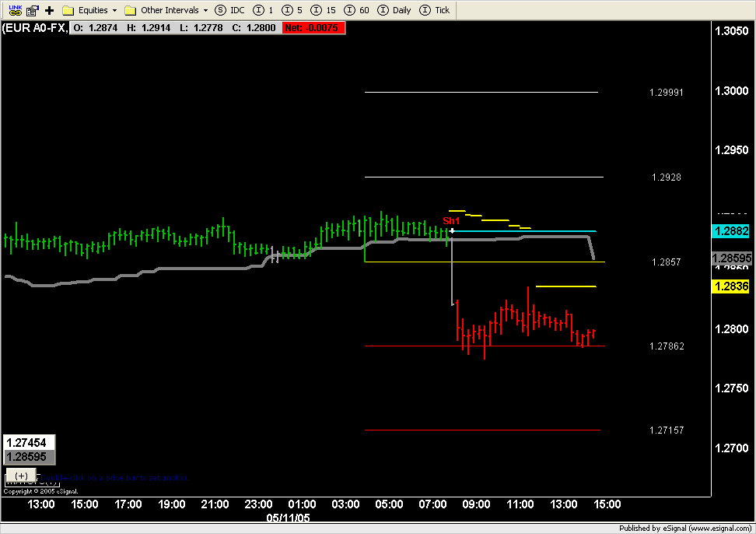The height and width of the screenshot is (534, 756).
Task: Open the properties sheet icon in toolbar
Action: [33, 10]
